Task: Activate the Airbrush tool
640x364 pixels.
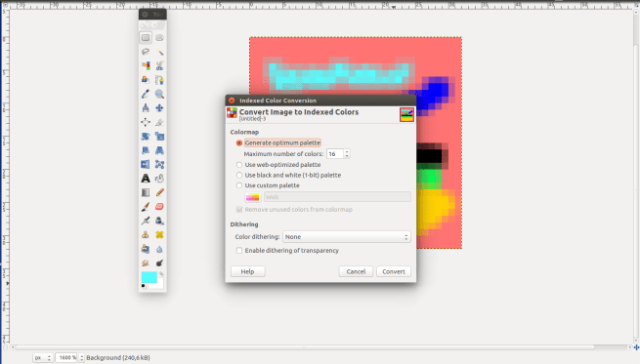Action: (x=146, y=221)
